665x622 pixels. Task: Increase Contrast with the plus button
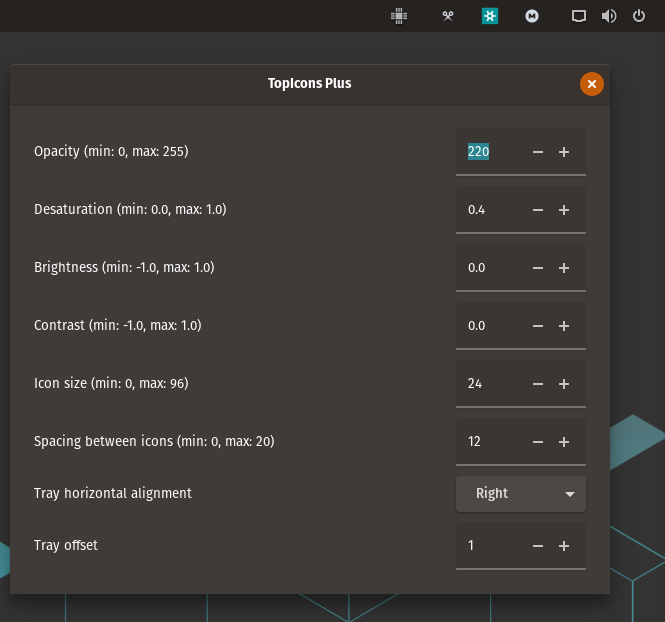564,326
